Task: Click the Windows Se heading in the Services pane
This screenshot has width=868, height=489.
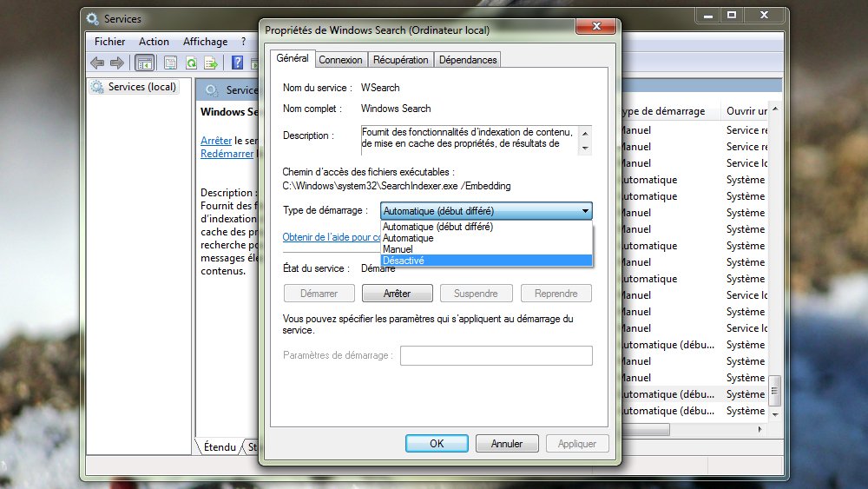Action: pos(229,112)
